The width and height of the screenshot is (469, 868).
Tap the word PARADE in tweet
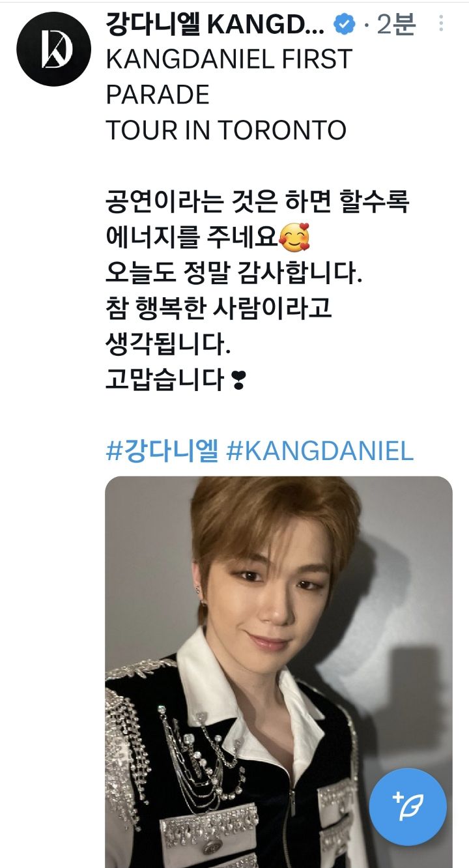[158, 95]
